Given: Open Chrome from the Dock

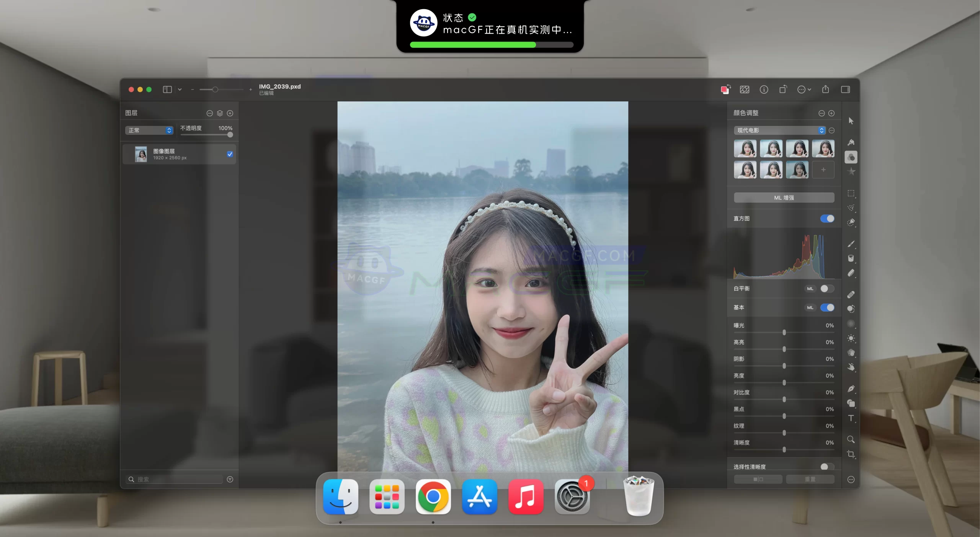Looking at the screenshot, I should [433, 496].
